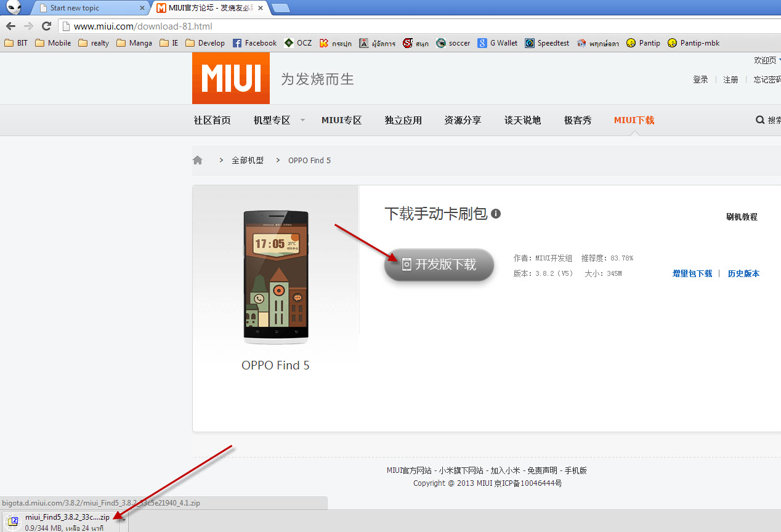Open the realty bookmark folder
Image resolution: width=781 pixels, height=532 pixels.
94,43
